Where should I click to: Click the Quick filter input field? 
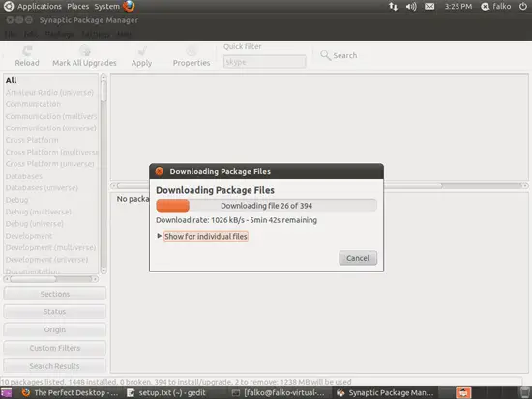[x=264, y=62]
